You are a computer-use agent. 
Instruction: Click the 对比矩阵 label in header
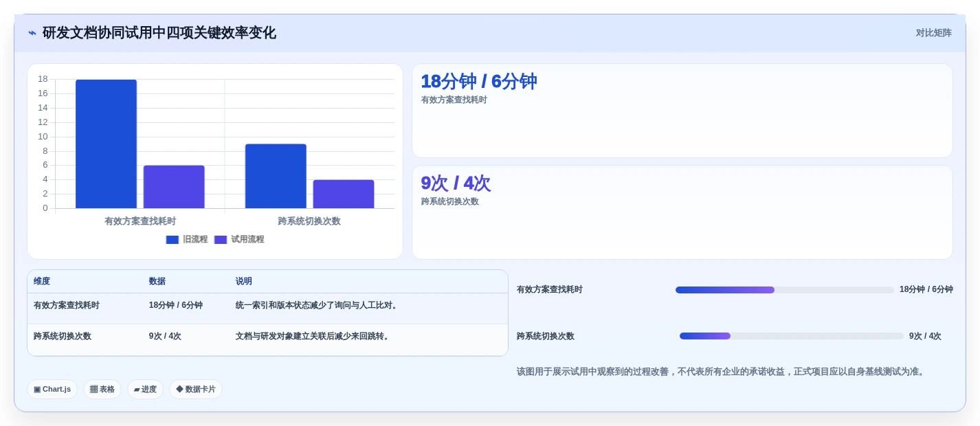[933, 33]
